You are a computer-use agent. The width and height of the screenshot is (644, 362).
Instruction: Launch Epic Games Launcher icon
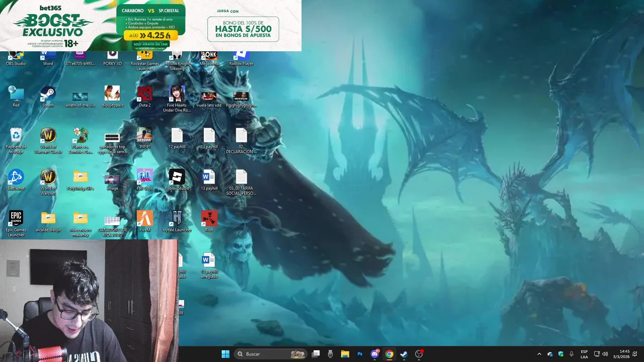(16, 224)
